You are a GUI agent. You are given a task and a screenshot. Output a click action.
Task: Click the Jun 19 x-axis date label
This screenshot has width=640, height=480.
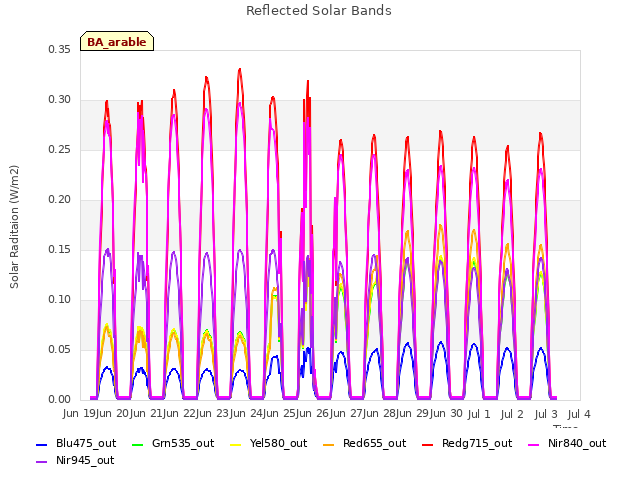coord(80,413)
